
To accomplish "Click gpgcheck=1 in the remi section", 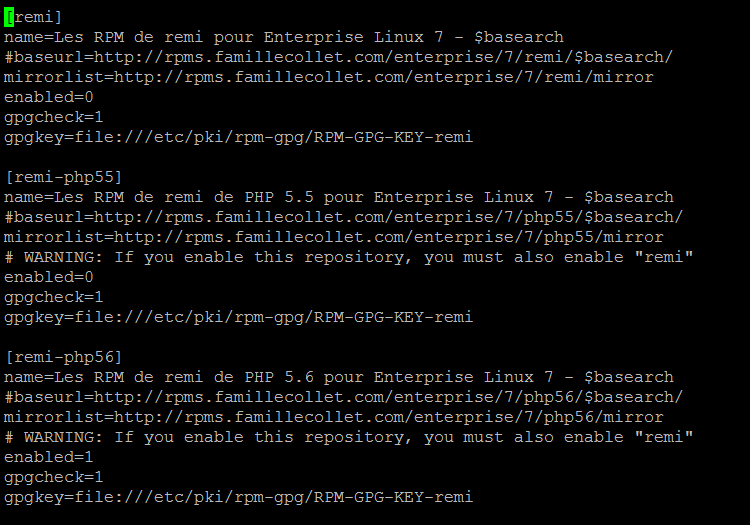I will coord(54,117).
